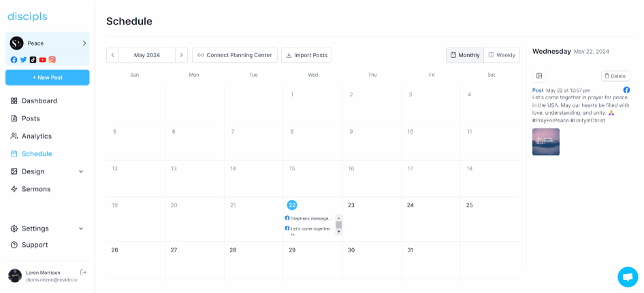The height and width of the screenshot is (293, 644).
Task: Switch to Weekly view
Action: click(502, 55)
